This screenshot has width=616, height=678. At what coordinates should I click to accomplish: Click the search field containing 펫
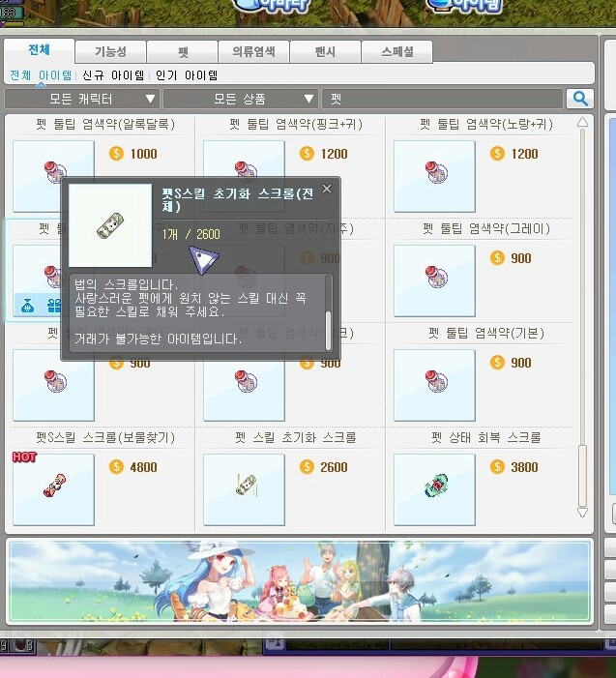tap(442, 99)
